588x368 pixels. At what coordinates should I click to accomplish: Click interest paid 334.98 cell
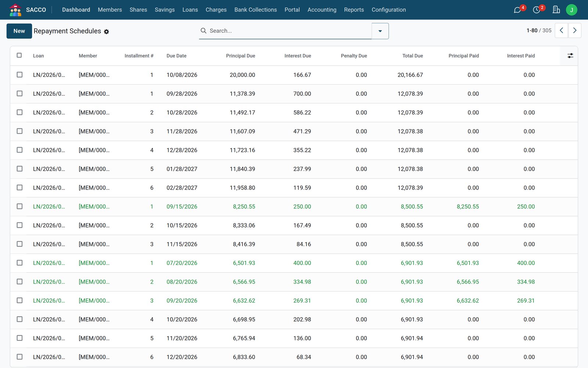coord(526,282)
